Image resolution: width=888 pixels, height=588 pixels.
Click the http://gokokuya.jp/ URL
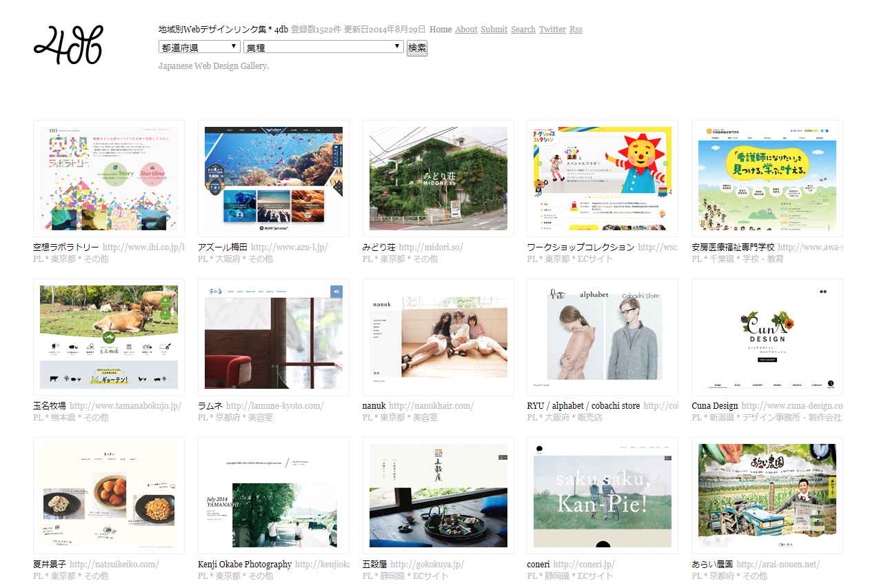tap(427, 565)
